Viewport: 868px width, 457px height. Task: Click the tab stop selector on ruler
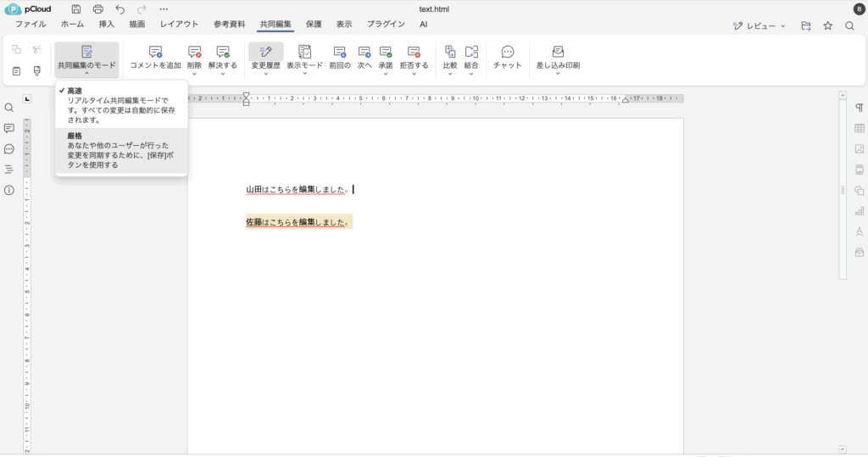click(x=27, y=99)
